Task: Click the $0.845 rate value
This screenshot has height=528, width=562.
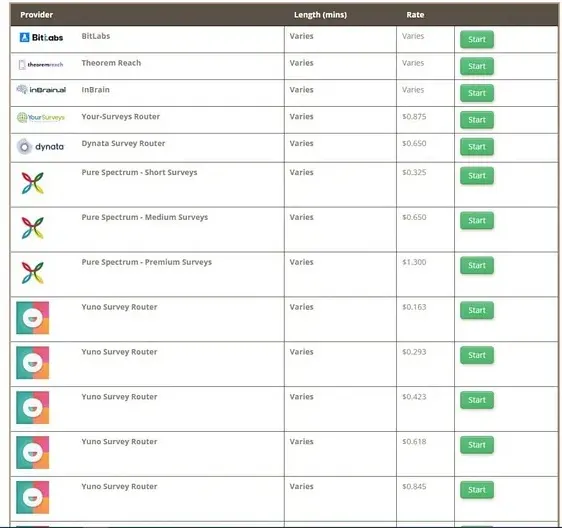Action: [414, 487]
